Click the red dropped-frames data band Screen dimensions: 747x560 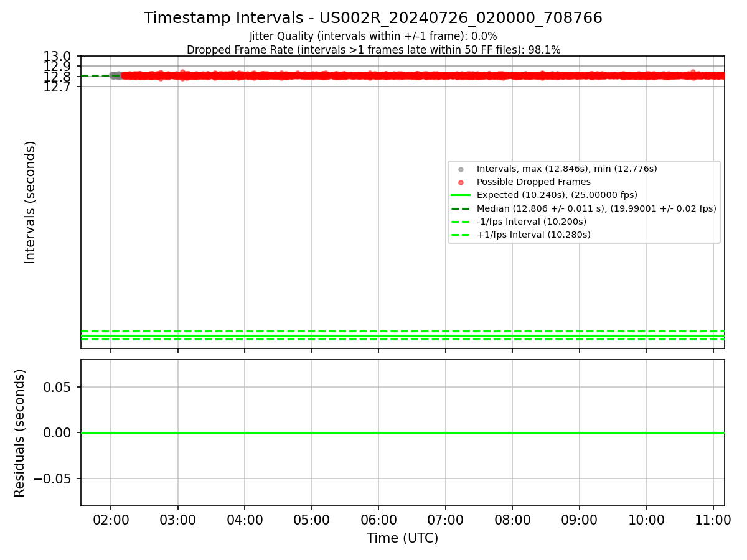422,76
